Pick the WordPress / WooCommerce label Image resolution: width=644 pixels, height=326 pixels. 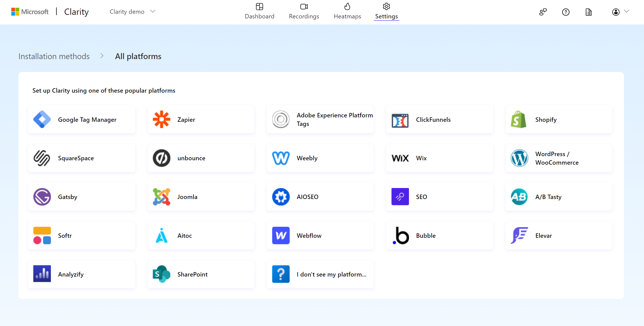[557, 158]
